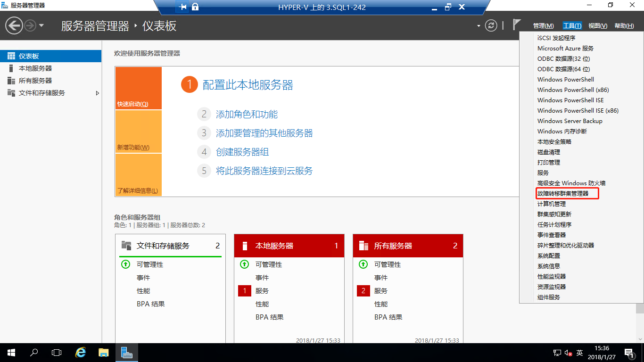Open the 视图(V) menu
The height and width of the screenshot is (362, 644).
coord(598,26)
